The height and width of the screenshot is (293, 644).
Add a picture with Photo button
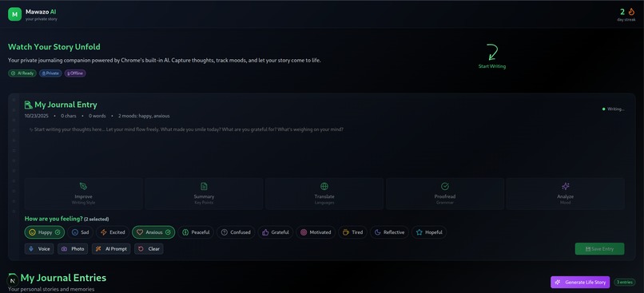click(x=73, y=248)
